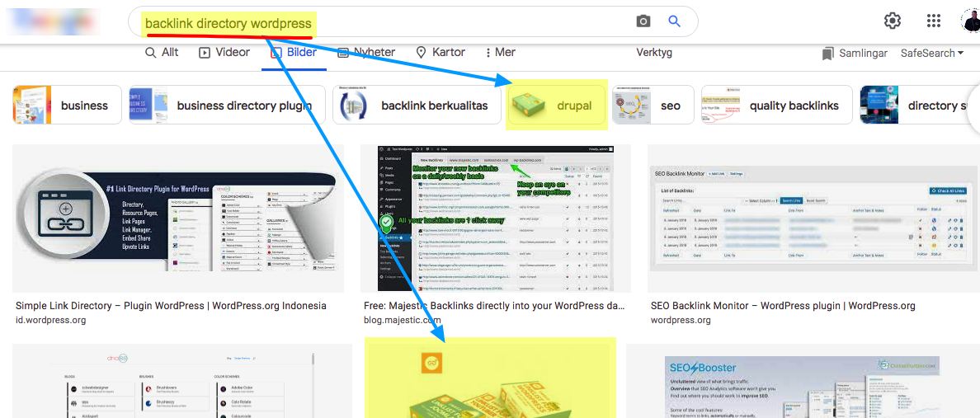Select the quality backlinks chip
980x418 pixels.
pos(777,106)
